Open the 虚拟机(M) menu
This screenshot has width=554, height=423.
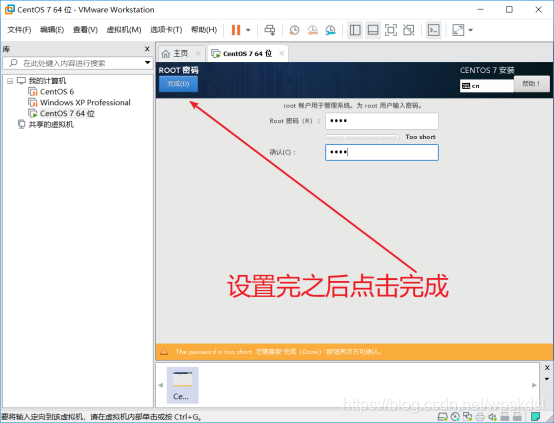point(124,30)
